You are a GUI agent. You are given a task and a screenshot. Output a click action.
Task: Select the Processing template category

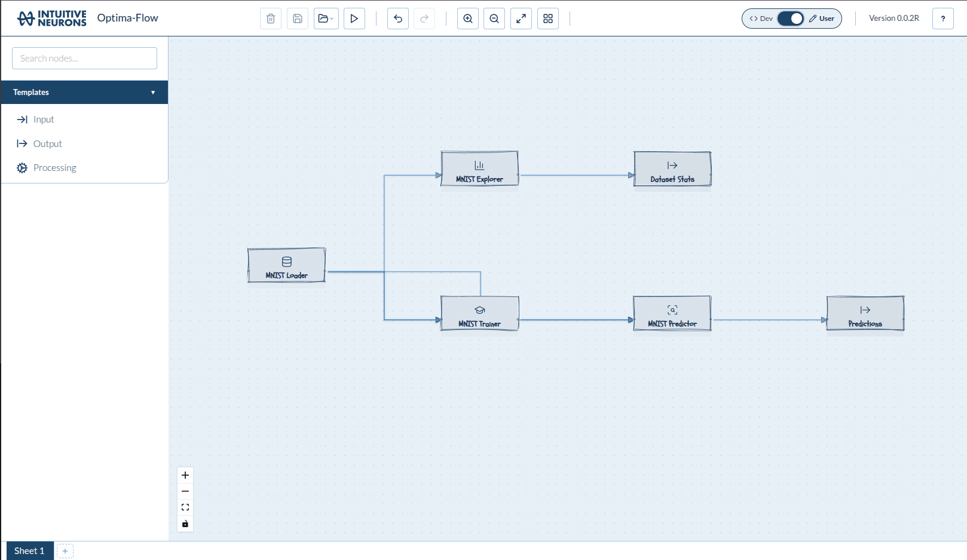point(55,168)
